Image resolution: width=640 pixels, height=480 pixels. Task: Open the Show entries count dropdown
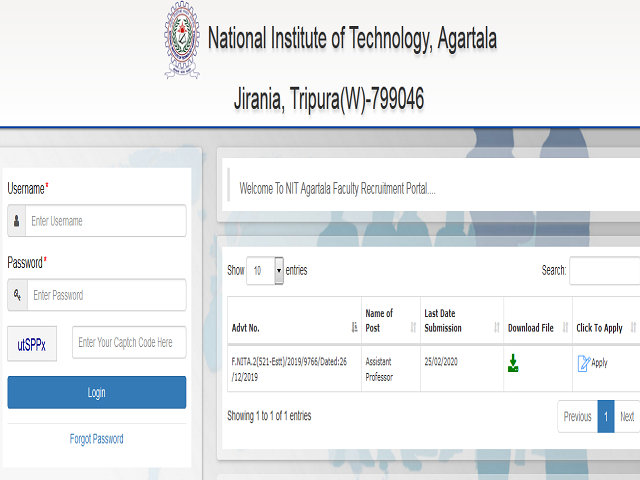[x=265, y=271]
